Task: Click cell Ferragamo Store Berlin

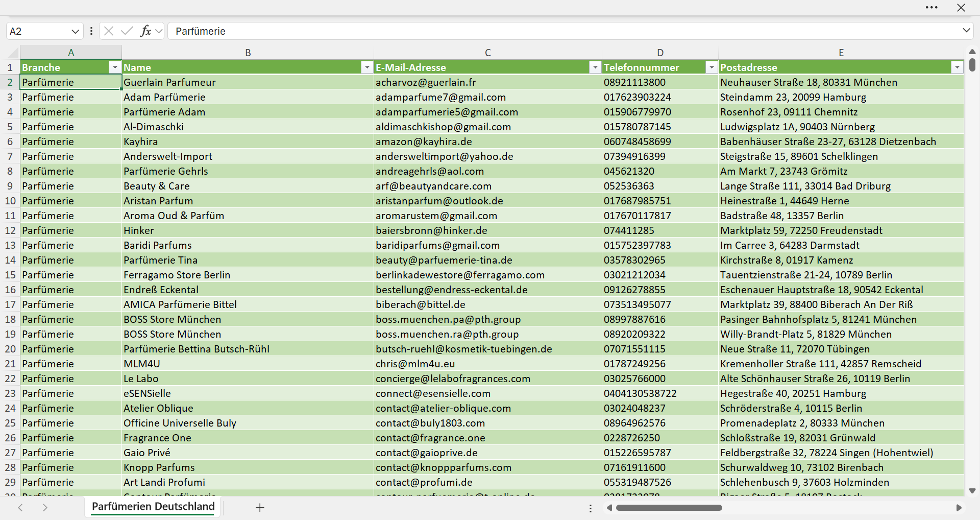Action: (248, 275)
